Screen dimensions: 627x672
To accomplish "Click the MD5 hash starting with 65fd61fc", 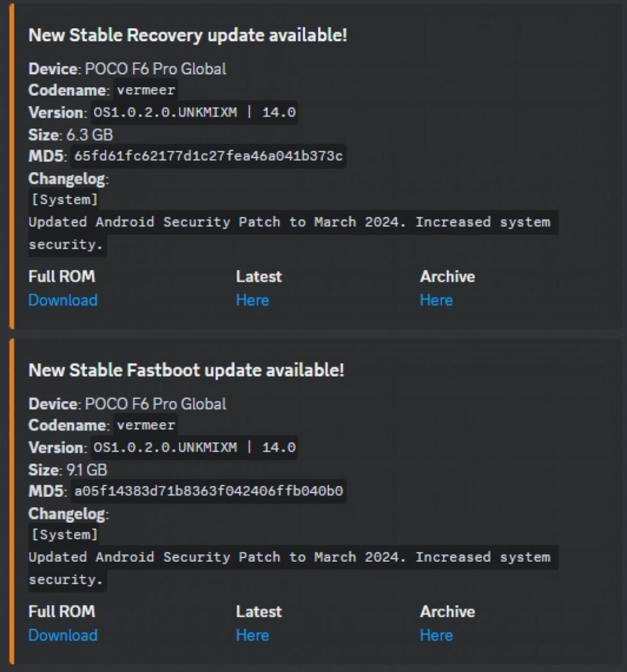I will pos(208,156).
